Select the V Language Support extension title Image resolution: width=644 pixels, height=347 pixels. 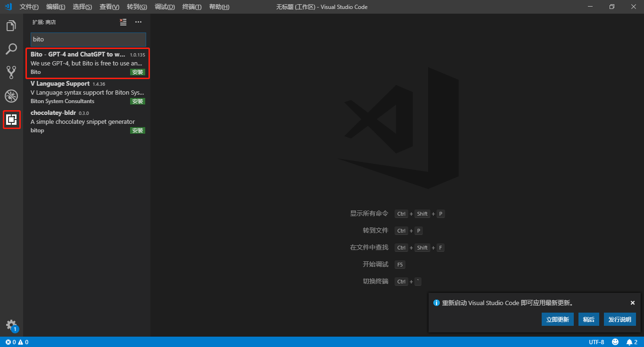point(60,83)
